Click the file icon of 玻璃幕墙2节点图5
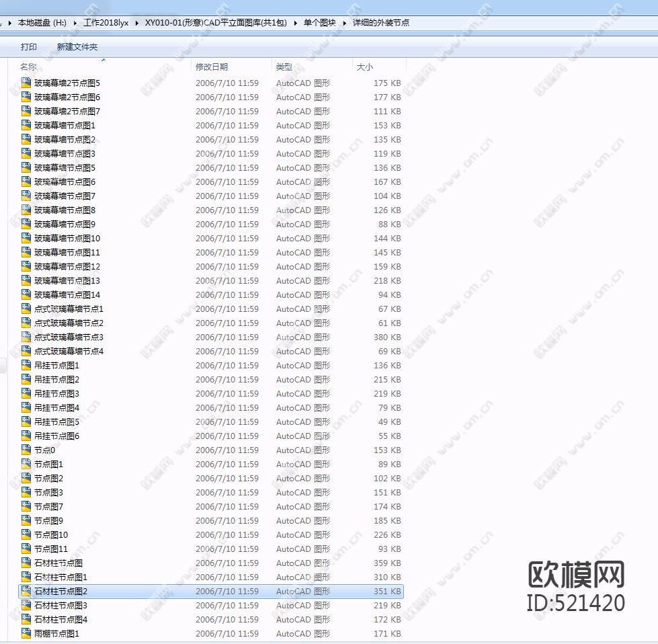658x644 pixels. pyautogui.click(x=26, y=83)
